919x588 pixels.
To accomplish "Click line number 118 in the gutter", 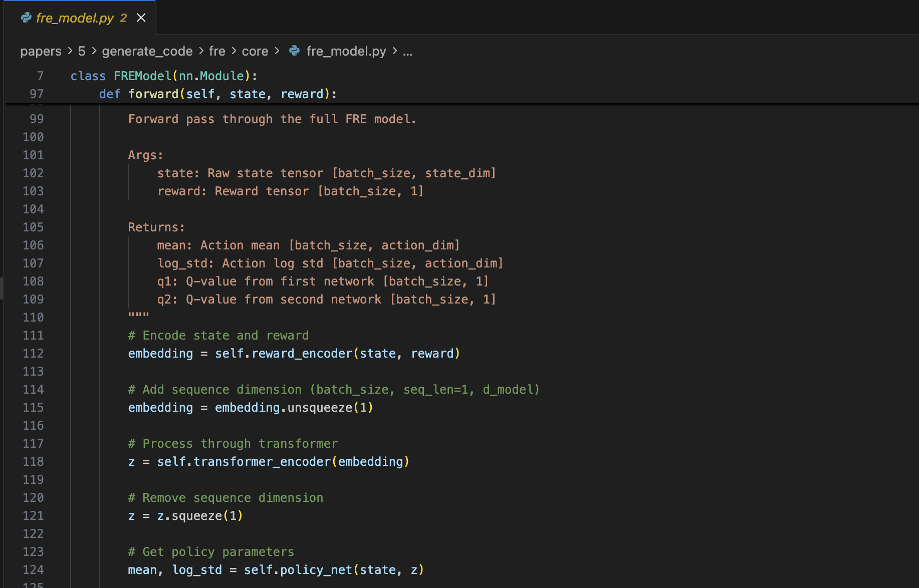I will coord(33,462).
